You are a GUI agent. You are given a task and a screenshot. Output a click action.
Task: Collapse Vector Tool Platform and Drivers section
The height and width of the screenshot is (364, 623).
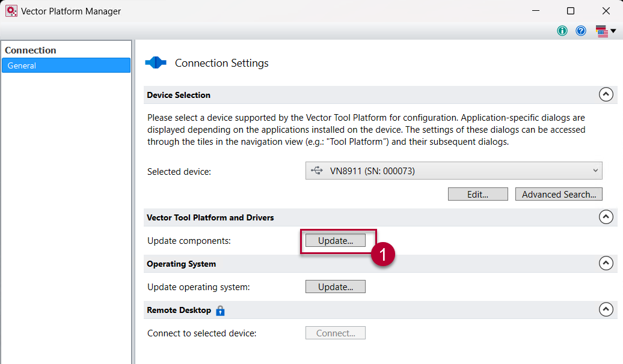606,217
